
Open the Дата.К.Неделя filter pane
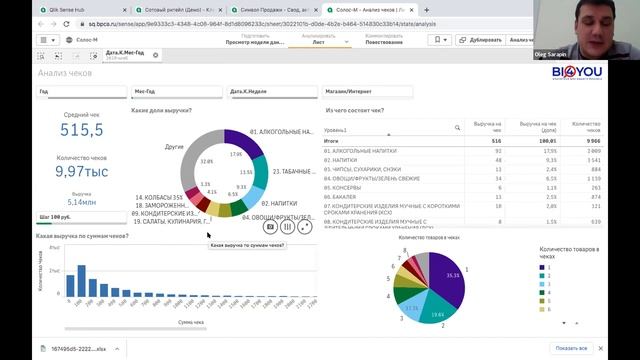[272, 92]
